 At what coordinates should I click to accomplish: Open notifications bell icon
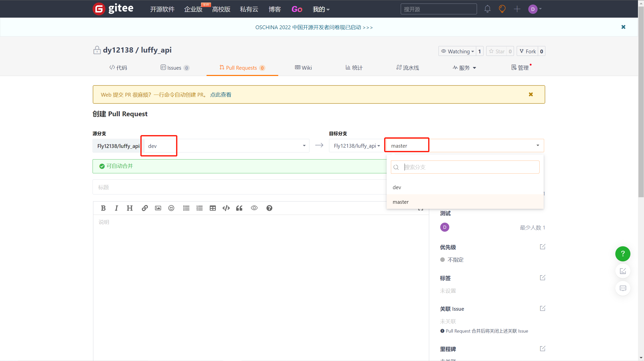(x=488, y=9)
